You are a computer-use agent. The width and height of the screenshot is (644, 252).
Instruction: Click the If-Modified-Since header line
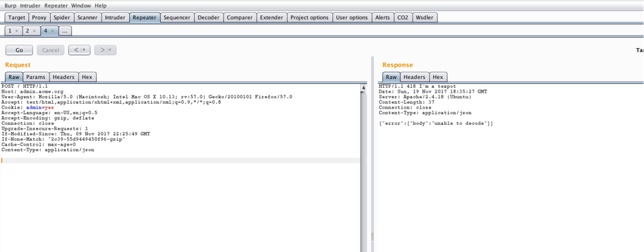(76, 134)
